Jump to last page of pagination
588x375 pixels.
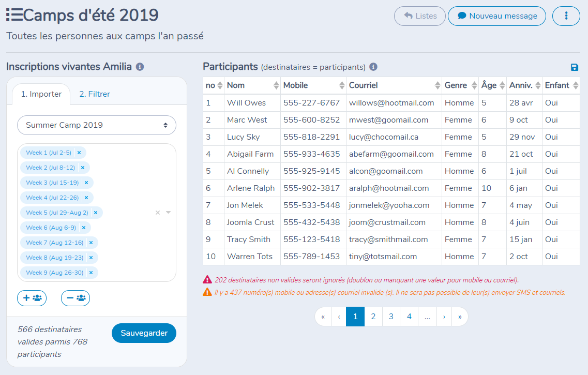point(460,317)
